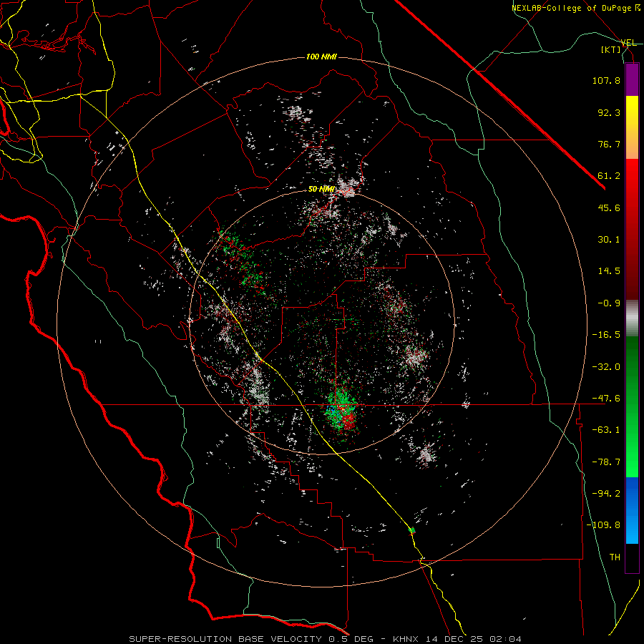Click the -63.1 scale value
This screenshot has height=644, width=644.
tap(606, 430)
